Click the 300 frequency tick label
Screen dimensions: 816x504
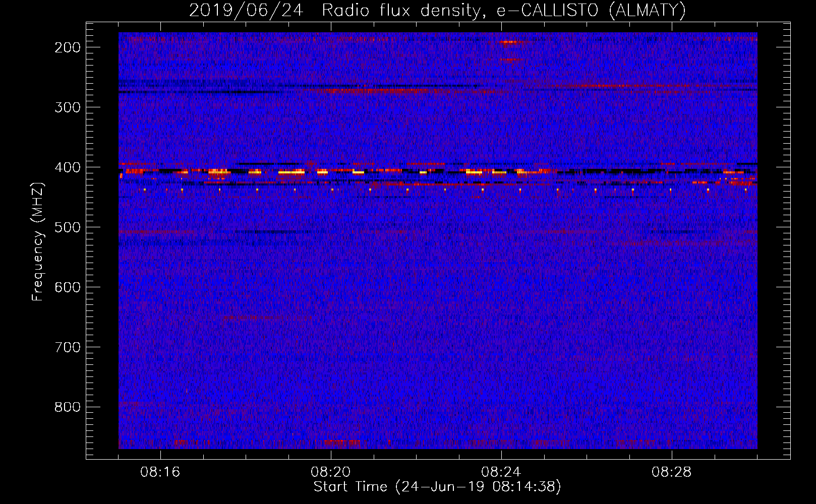(x=68, y=107)
